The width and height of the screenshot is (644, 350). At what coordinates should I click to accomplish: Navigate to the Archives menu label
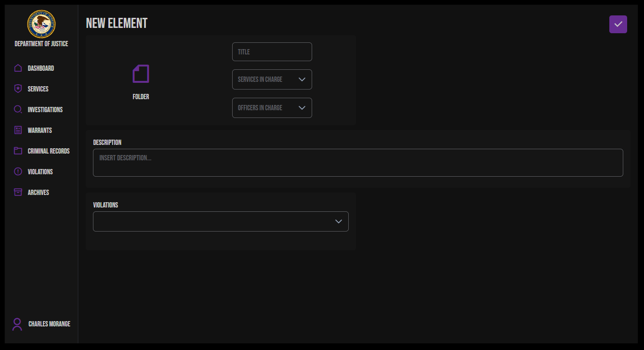39,193
